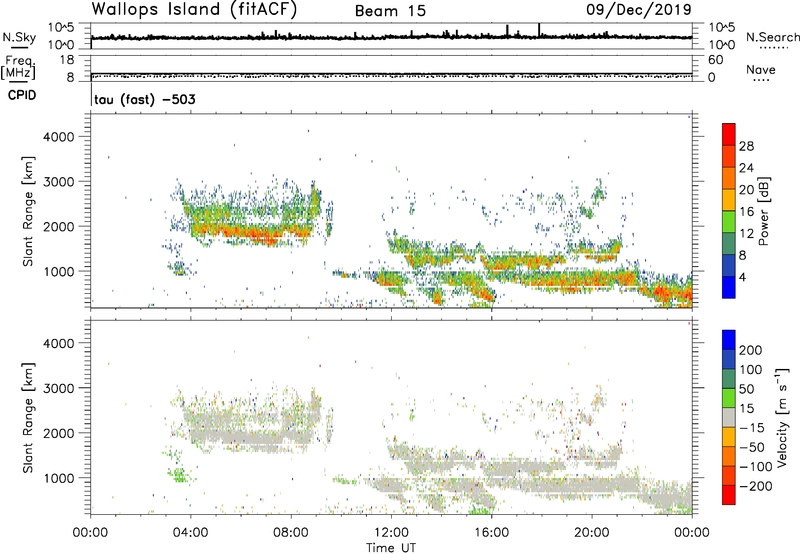Click the green velocity patch near 1000 km at 03:30

pyautogui.click(x=178, y=475)
